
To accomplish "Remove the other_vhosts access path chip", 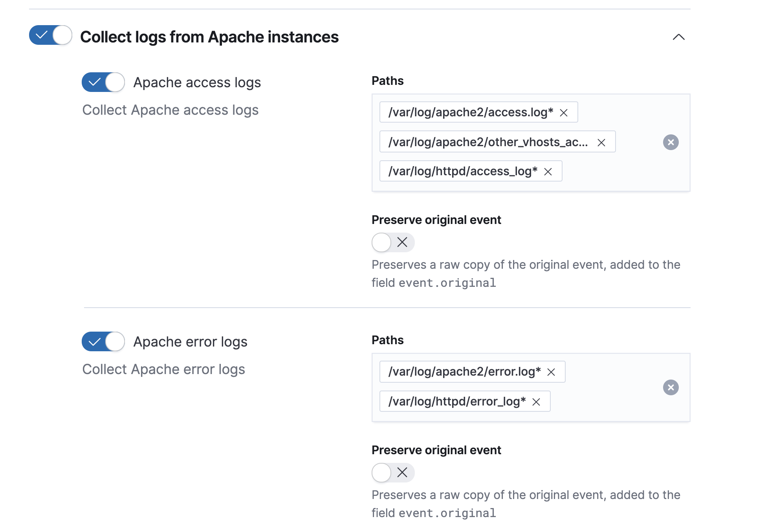I will point(601,143).
